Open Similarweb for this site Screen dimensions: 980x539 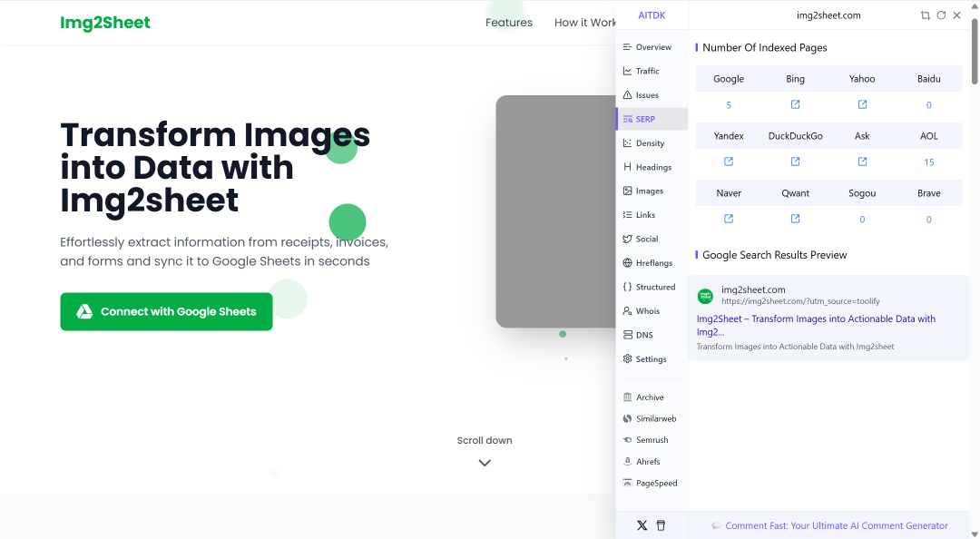652,418
